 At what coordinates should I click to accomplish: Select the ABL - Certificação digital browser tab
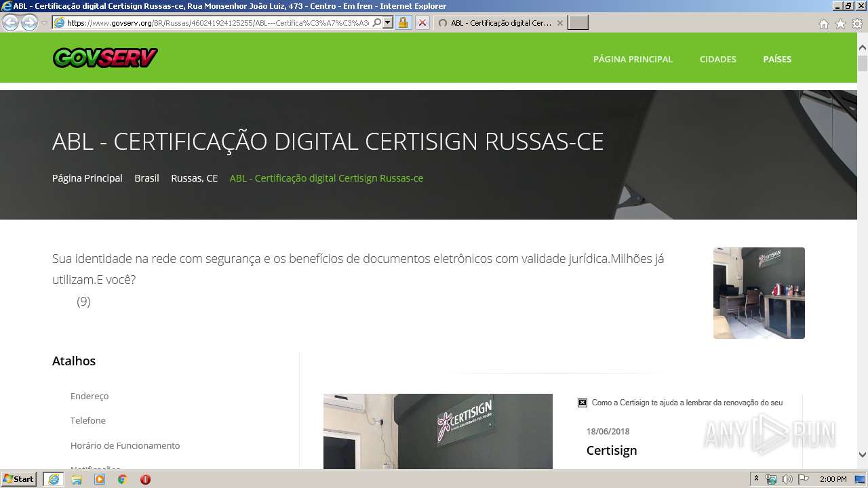500,22
